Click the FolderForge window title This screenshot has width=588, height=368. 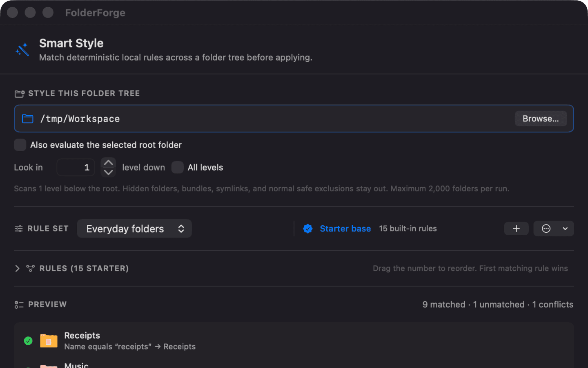click(95, 13)
